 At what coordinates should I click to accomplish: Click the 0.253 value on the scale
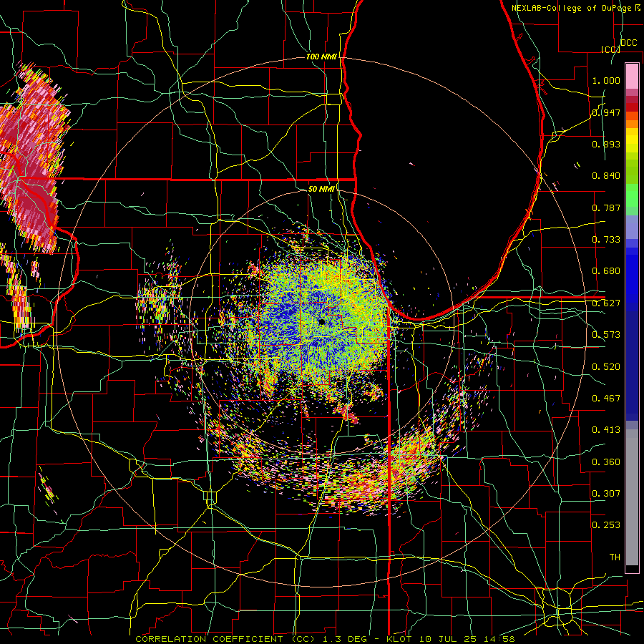[x=606, y=525]
